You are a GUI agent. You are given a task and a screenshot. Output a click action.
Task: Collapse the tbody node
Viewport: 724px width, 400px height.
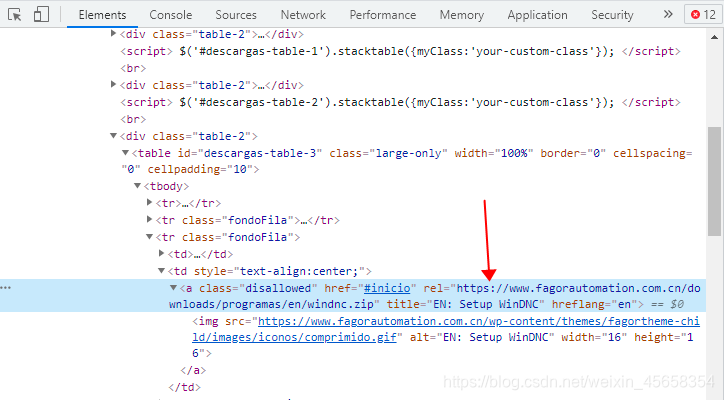click(137, 186)
